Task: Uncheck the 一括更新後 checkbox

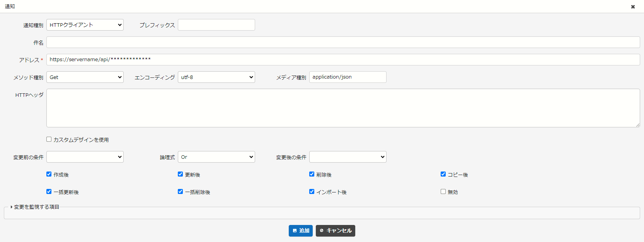Action: pos(49,192)
